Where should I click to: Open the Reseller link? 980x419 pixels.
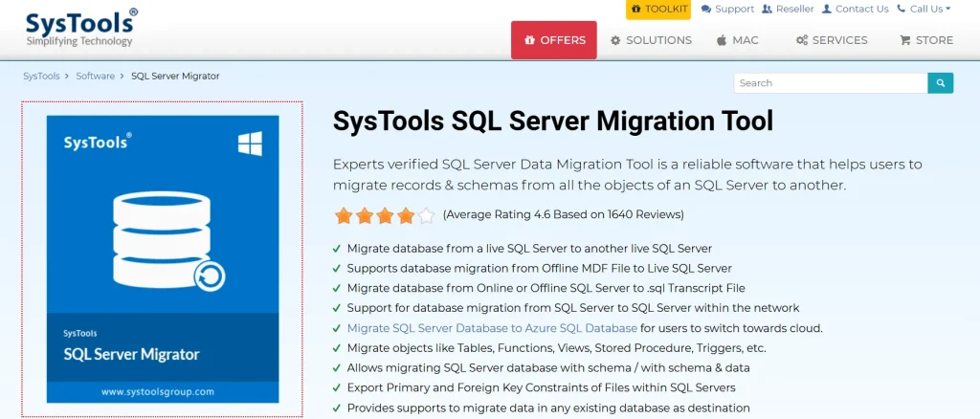795,10
